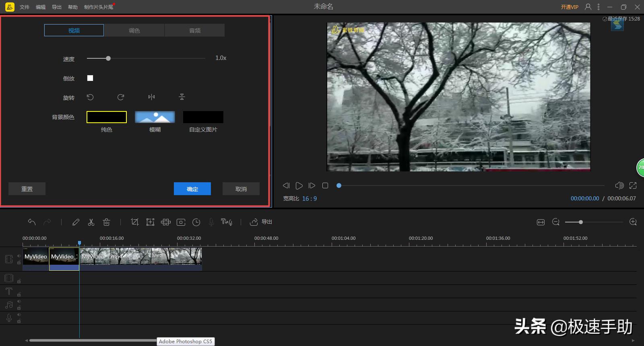Viewport: 644px width, 346px height.
Task: Rotate clip clockwise
Action: pyautogui.click(x=121, y=97)
